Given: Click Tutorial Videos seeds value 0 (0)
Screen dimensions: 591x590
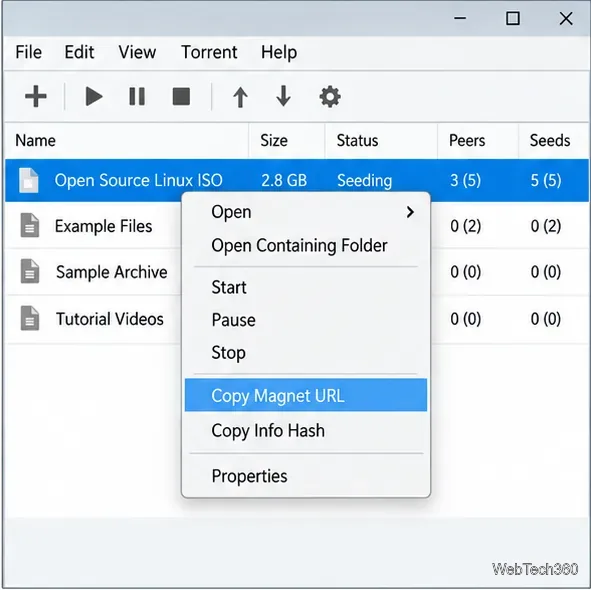Looking at the screenshot, I should (546, 319).
